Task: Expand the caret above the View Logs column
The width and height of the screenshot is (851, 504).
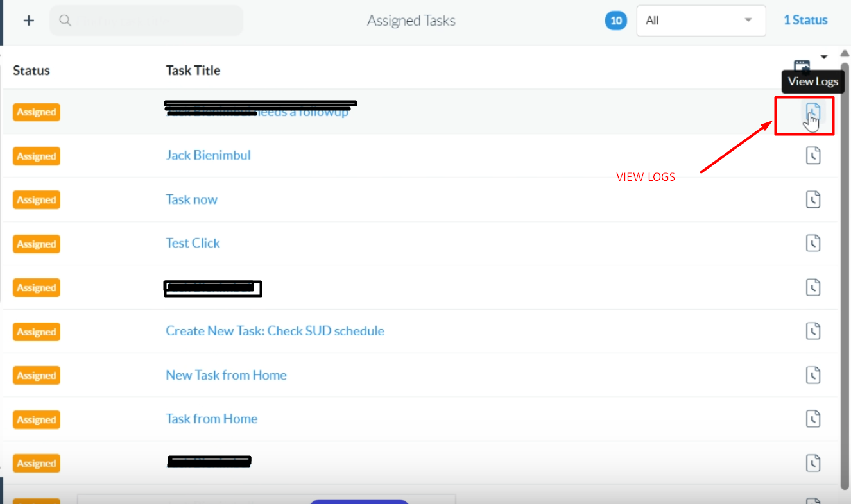Action: (824, 56)
